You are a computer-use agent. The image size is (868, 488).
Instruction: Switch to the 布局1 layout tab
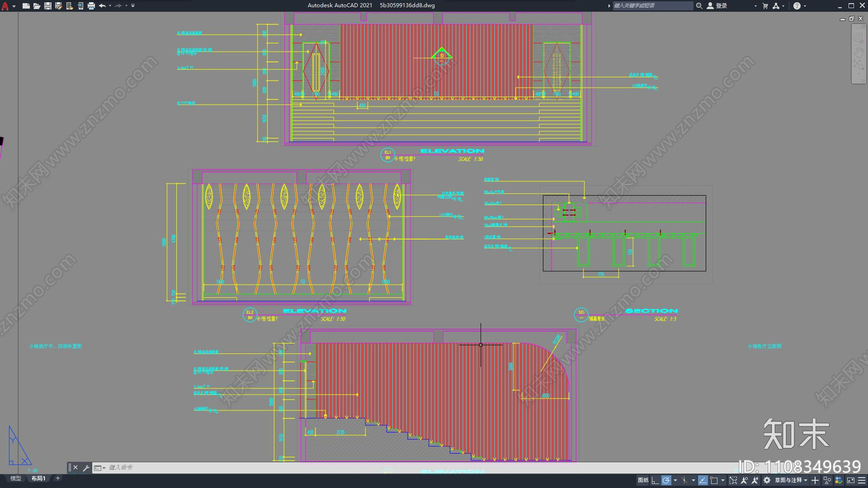[x=38, y=478]
